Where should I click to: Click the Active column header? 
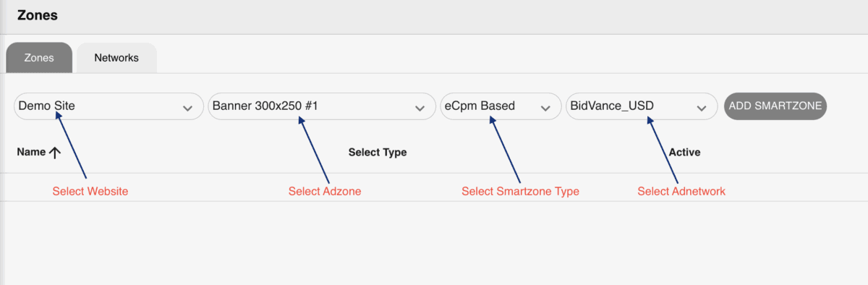(684, 153)
